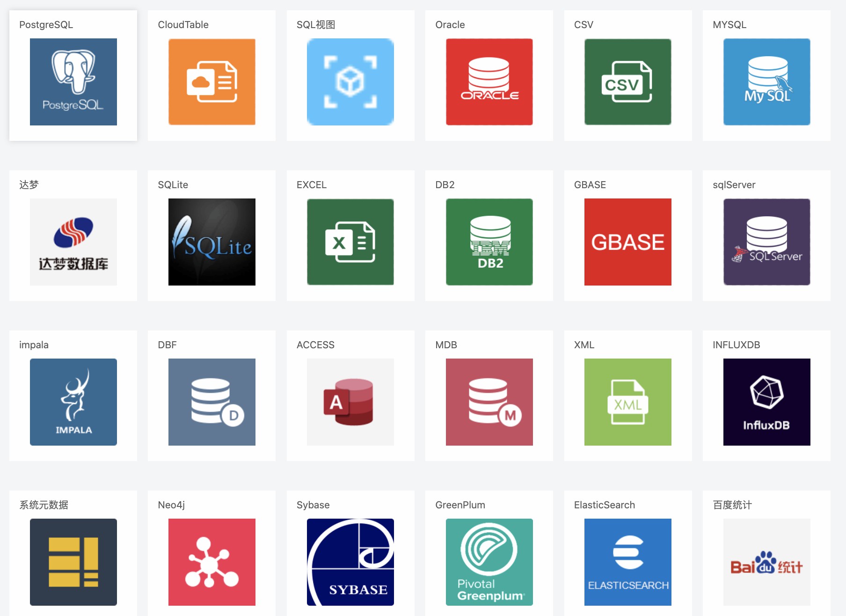Select the red GBASE tile
The image size is (846, 616).
[x=627, y=242]
